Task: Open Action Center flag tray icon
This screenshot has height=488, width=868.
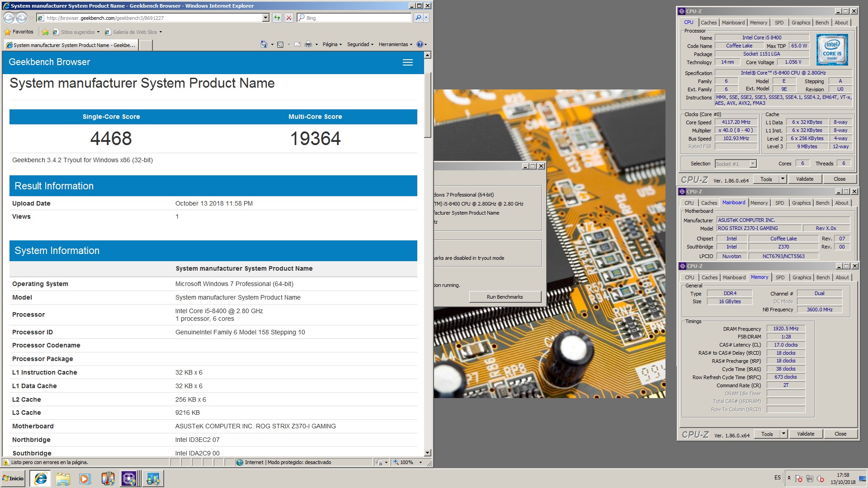Action: [x=799, y=479]
